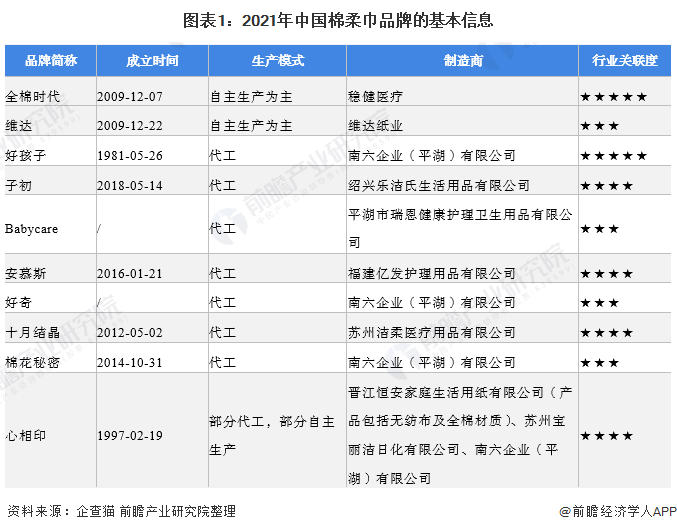Click the four-star rating for 心相印
The image size is (677, 532).
[607, 436]
